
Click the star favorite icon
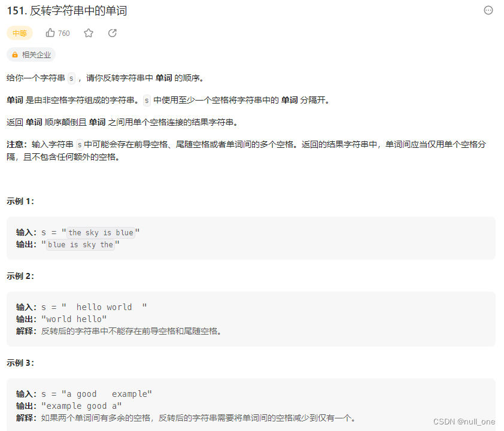pyautogui.click(x=89, y=33)
